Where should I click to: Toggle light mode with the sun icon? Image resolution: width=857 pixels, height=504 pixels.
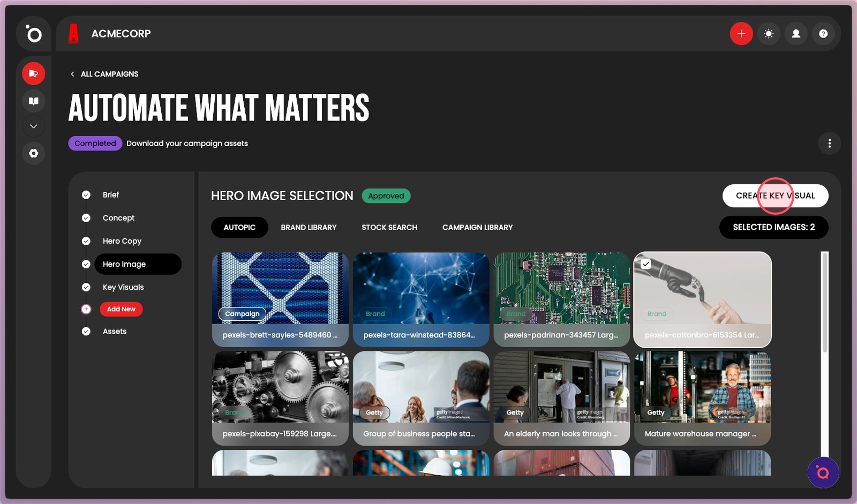(769, 34)
